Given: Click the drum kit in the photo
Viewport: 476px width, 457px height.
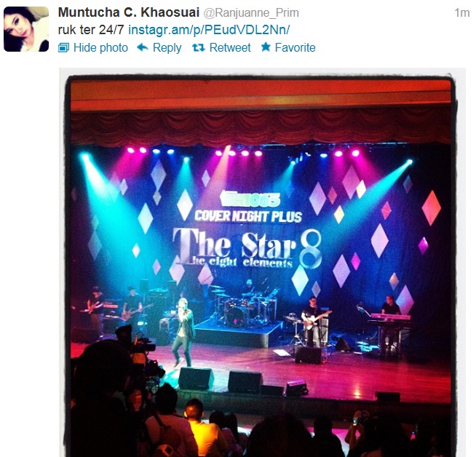Looking at the screenshot, I should point(242,308).
